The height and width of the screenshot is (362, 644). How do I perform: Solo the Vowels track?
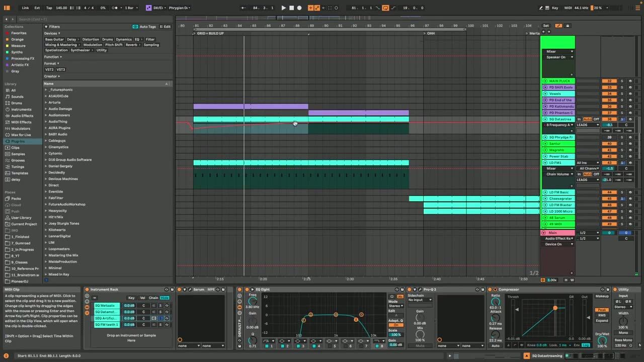pyautogui.click(x=621, y=94)
